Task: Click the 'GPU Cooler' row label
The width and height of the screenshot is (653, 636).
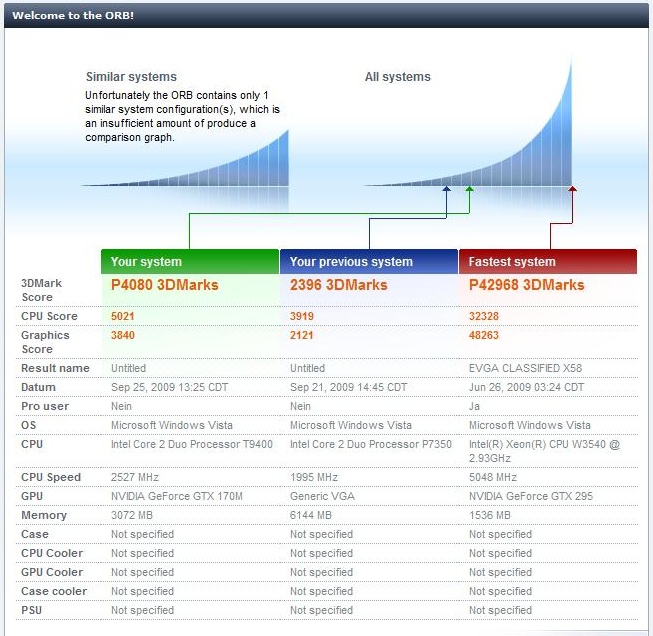Action: [52, 572]
